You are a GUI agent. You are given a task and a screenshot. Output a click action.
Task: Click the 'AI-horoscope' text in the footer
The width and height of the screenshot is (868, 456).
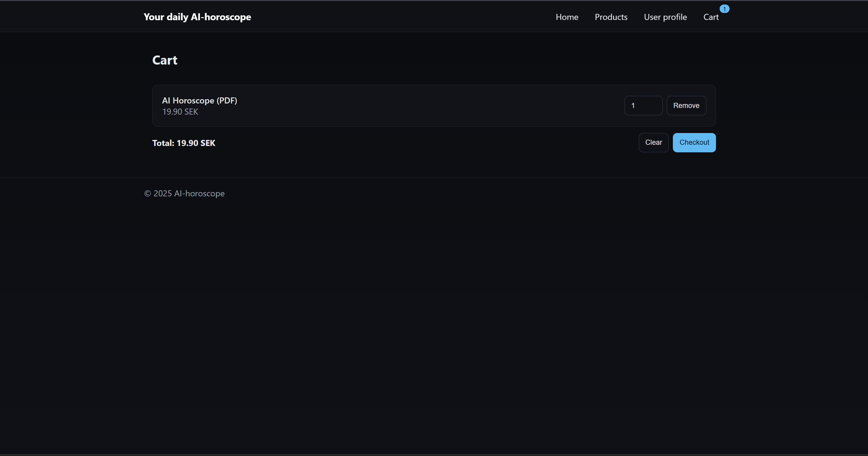pos(199,193)
